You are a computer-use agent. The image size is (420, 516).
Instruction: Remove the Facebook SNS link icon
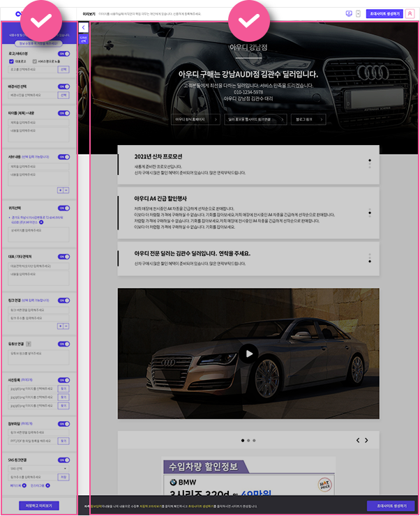coord(24,486)
